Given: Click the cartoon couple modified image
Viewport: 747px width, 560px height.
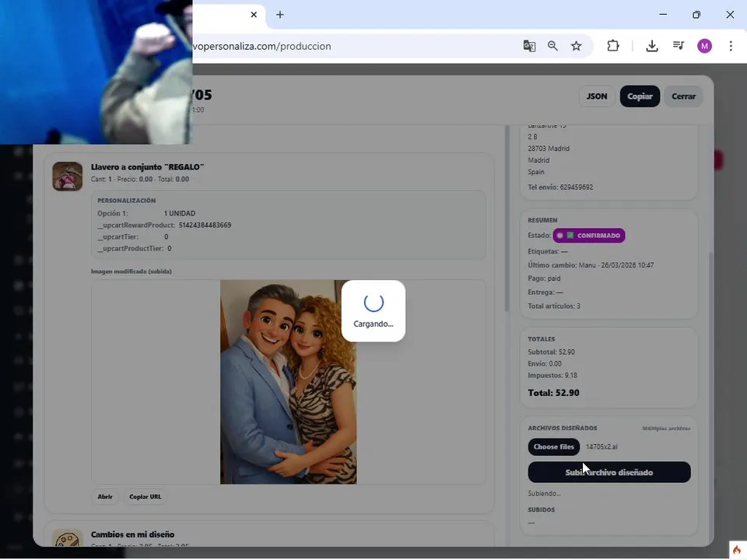Looking at the screenshot, I should (x=288, y=382).
